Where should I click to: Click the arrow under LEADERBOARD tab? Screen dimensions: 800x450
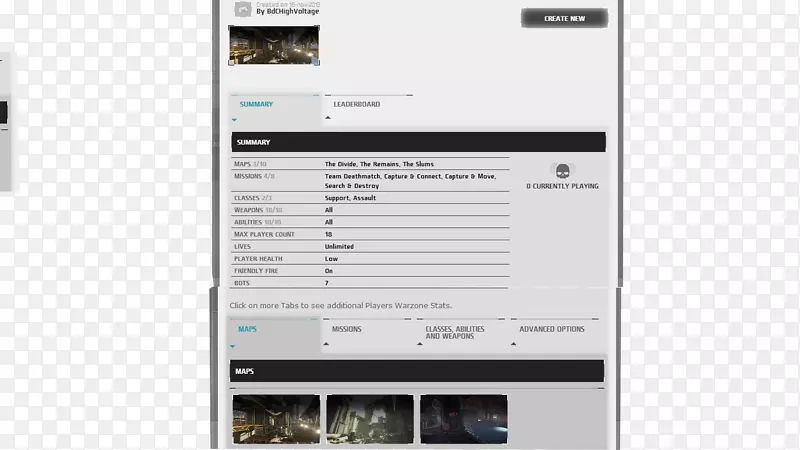(328, 118)
